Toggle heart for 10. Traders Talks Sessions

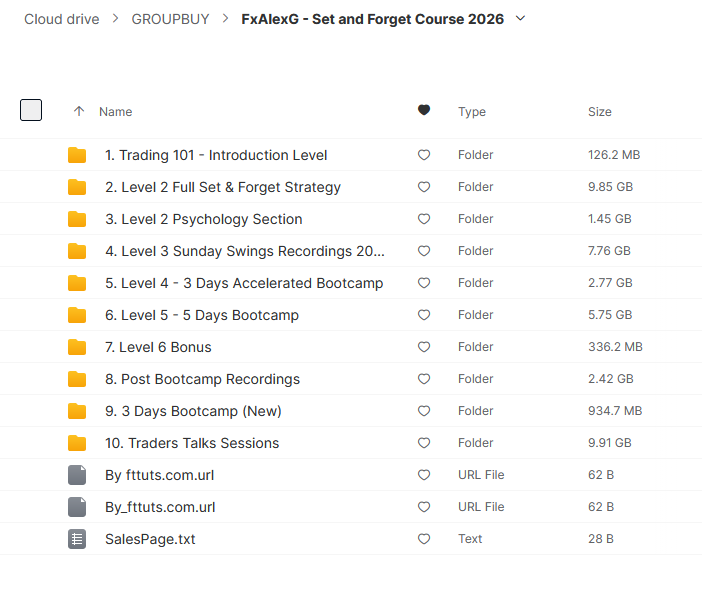pos(424,443)
